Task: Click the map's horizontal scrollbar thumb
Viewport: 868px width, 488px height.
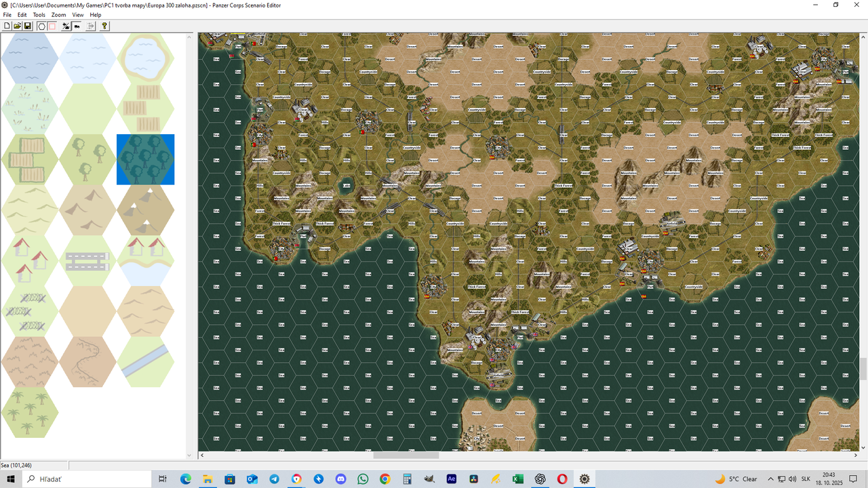Action: tap(406, 455)
